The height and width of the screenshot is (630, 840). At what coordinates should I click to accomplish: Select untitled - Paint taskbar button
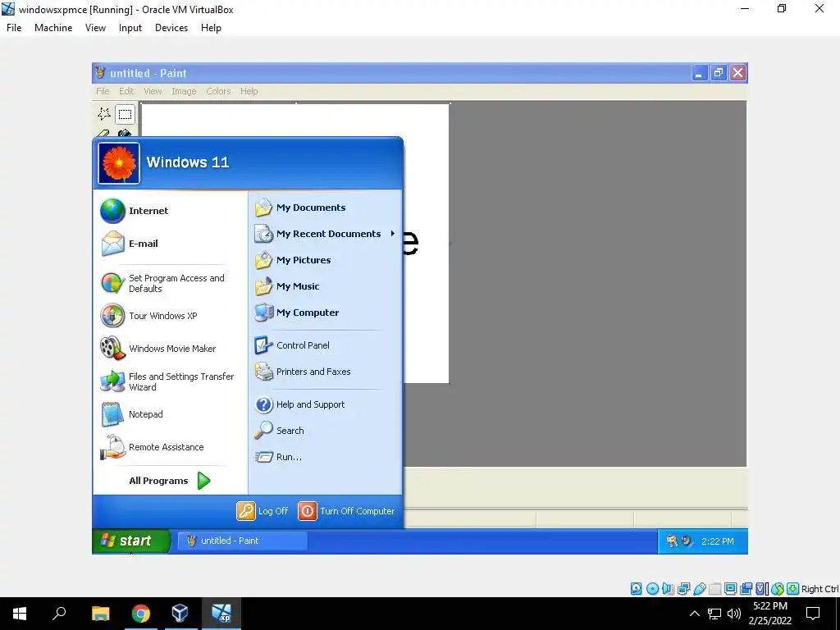(x=243, y=541)
